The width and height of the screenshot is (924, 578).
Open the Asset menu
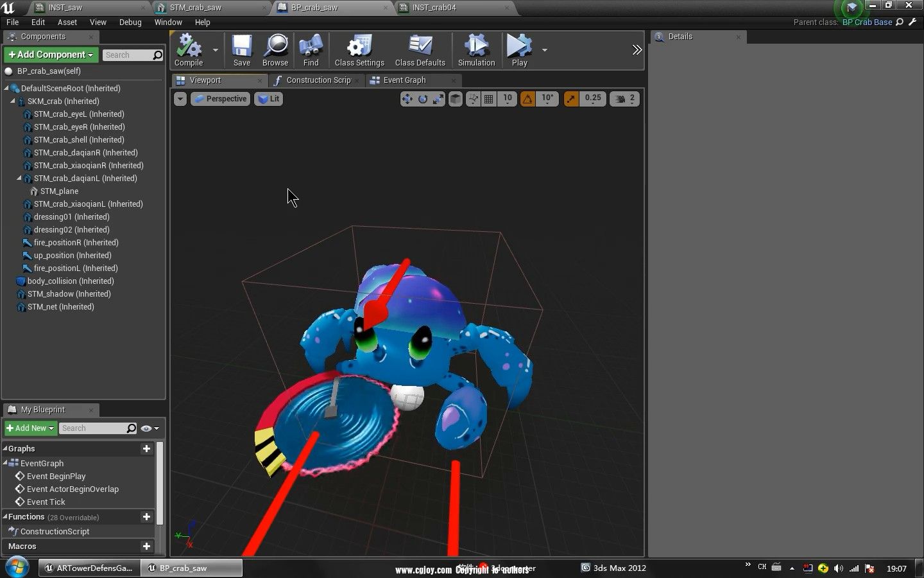point(67,22)
